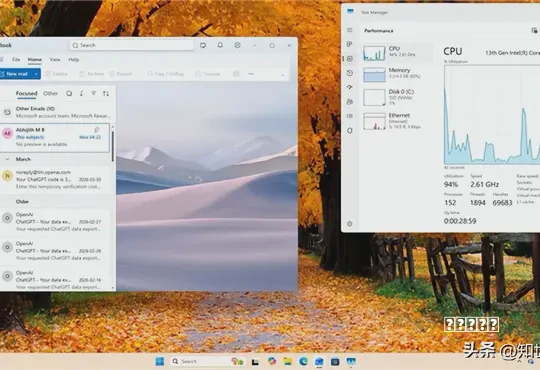Click the attachment paperclip on Abhijith email
Viewport: 540px width, 370px height.
97,130
